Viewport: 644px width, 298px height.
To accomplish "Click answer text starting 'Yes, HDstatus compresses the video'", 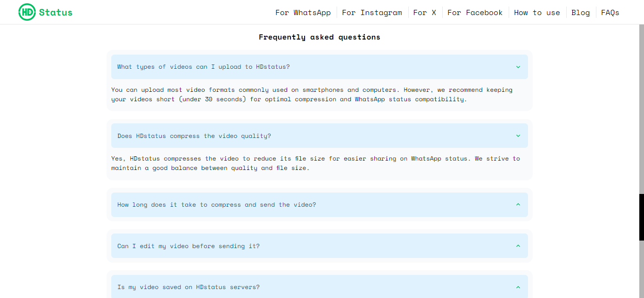I will pos(315,163).
